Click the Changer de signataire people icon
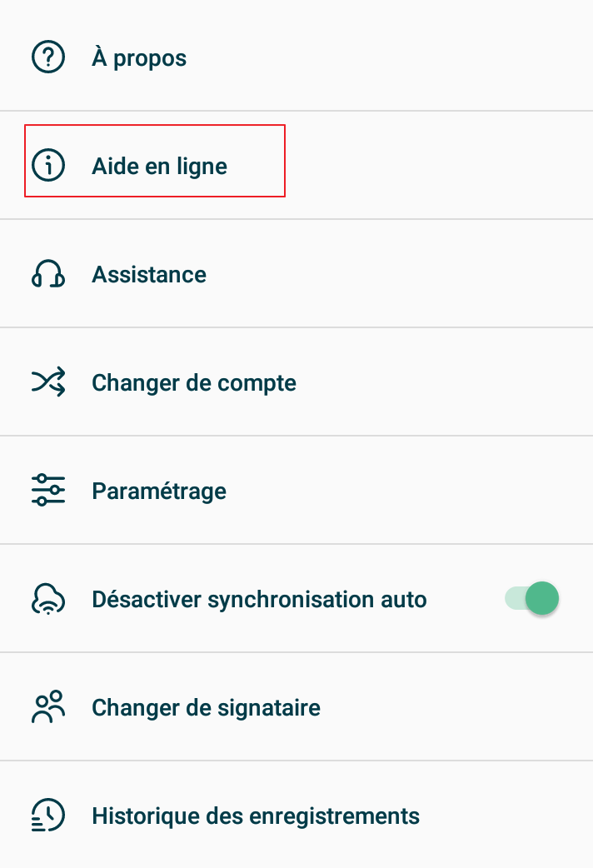The height and width of the screenshot is (868, 593). click(x=48, y=707)
